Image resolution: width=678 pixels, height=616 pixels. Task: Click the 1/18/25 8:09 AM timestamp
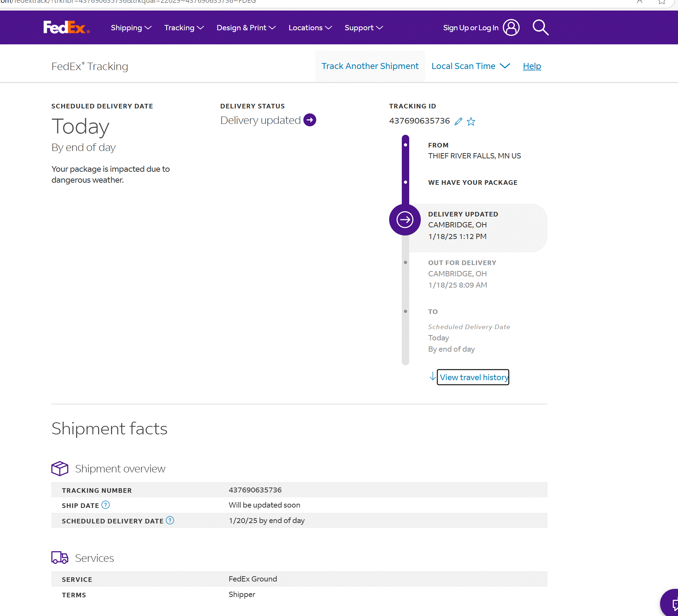457,285
